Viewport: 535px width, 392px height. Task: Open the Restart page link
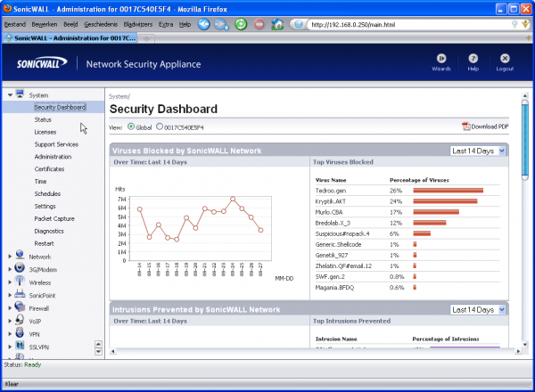44,243
